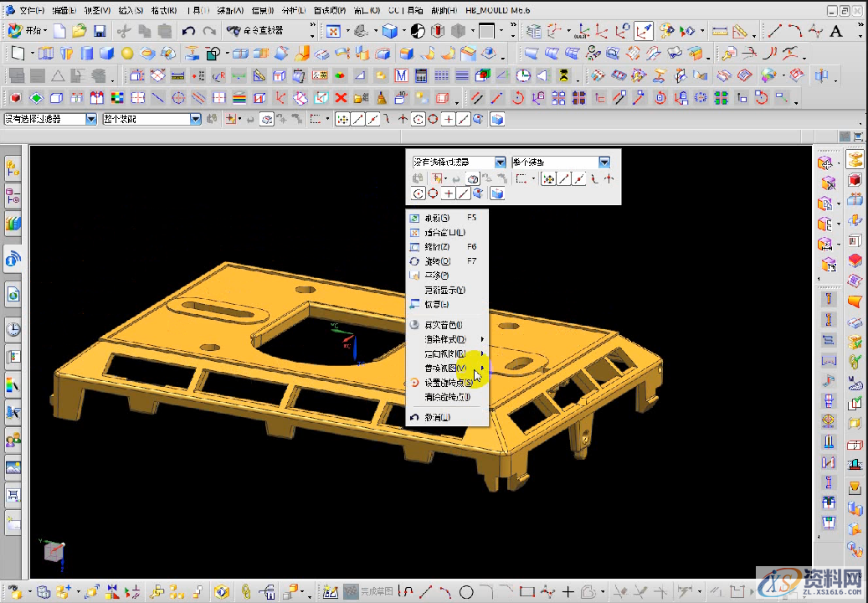Click Undo at bottom of context menu

(436, 417)
